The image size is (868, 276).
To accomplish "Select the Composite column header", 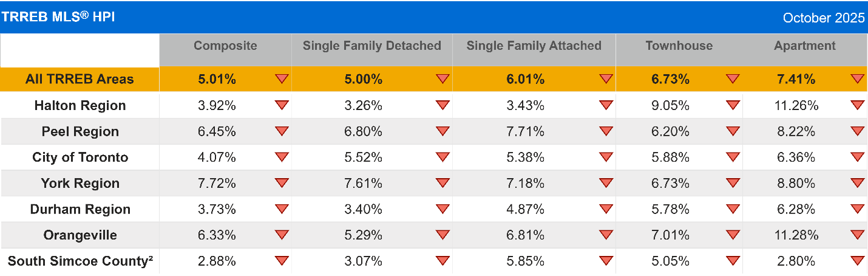I will (225, 46).
